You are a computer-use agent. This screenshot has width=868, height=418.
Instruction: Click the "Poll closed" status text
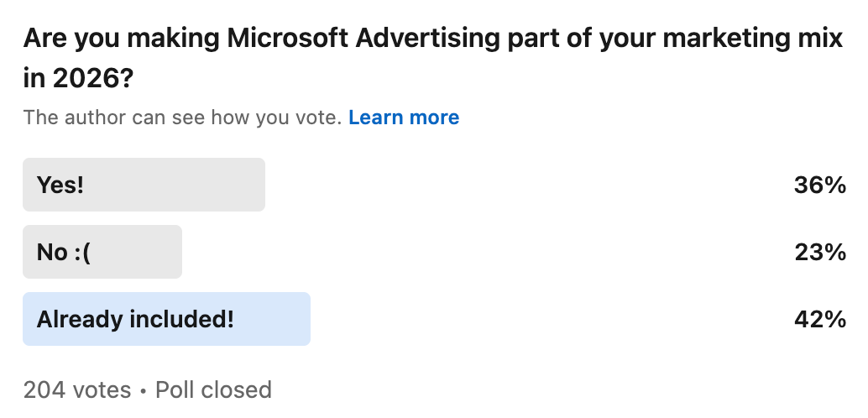click(213, 389)
